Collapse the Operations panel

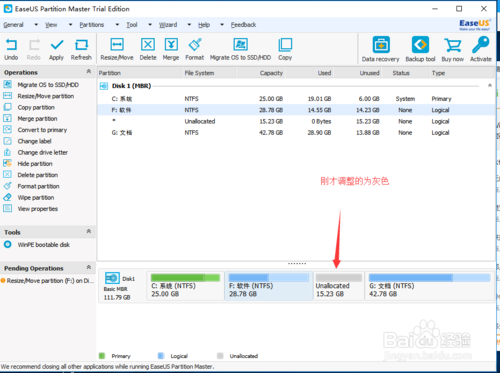(89, 72)
